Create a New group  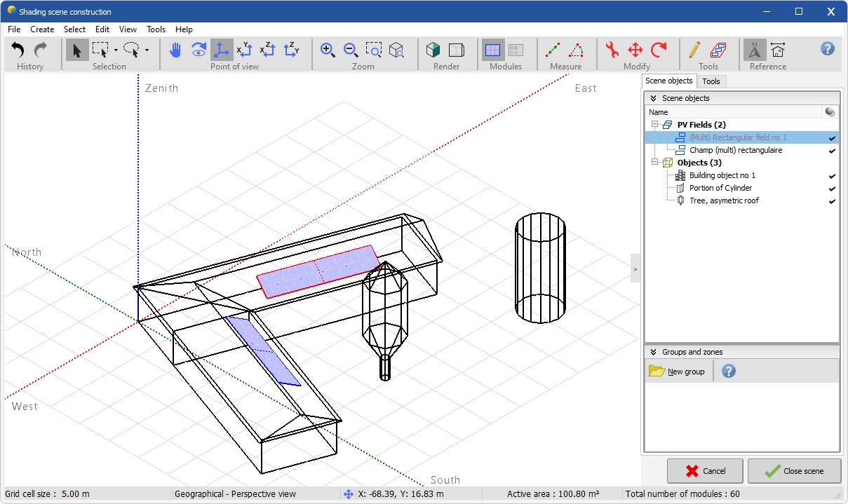[x=677, y=372]
